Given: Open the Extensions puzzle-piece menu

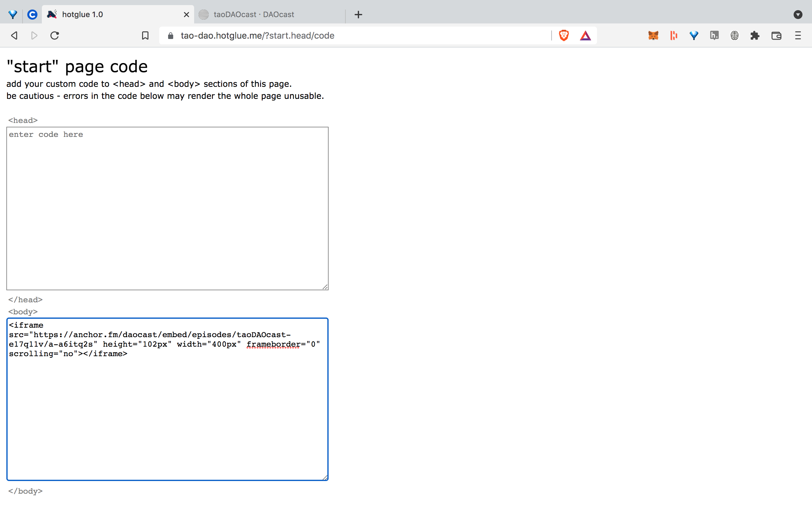Looking at the screenshot, I should pyautogui.click(x=755, y=35).
